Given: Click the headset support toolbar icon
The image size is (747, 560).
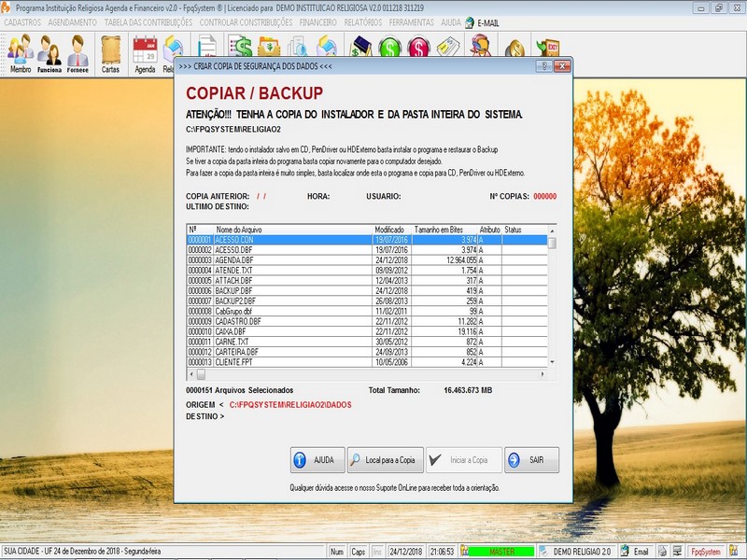Looking at the screenshot, I should [x=481, y=47].
